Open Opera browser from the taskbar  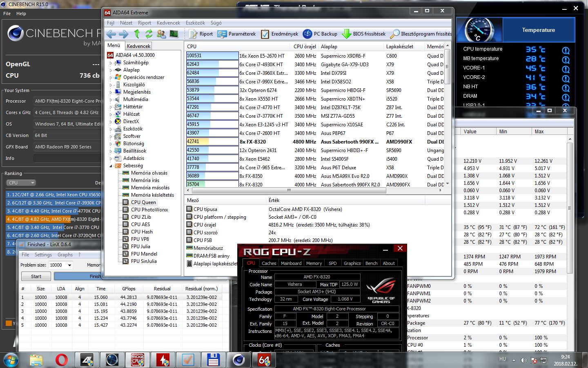(62, 360)
